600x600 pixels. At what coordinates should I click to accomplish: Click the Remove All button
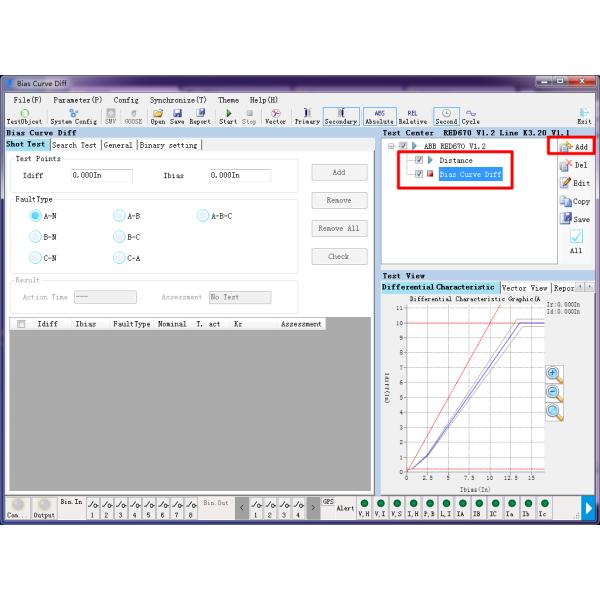[338, 228]
